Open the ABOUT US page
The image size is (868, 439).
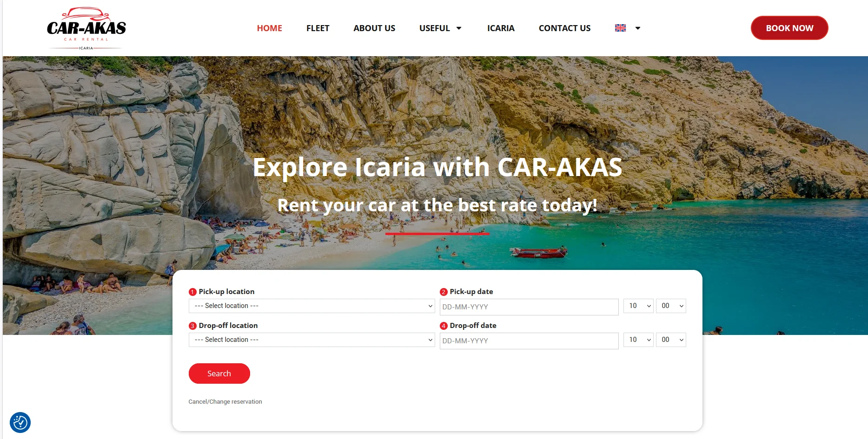(x=374, y=28)
